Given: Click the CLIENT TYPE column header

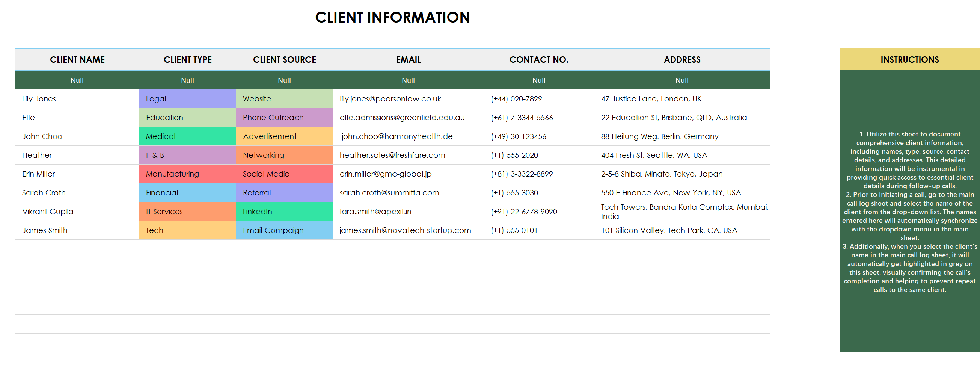Looking at the screenshot, I should [x=188, y=60].
